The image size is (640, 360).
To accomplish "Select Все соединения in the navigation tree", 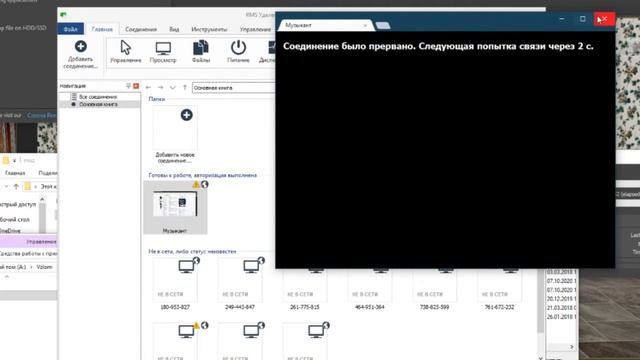I will pos(98,97).
